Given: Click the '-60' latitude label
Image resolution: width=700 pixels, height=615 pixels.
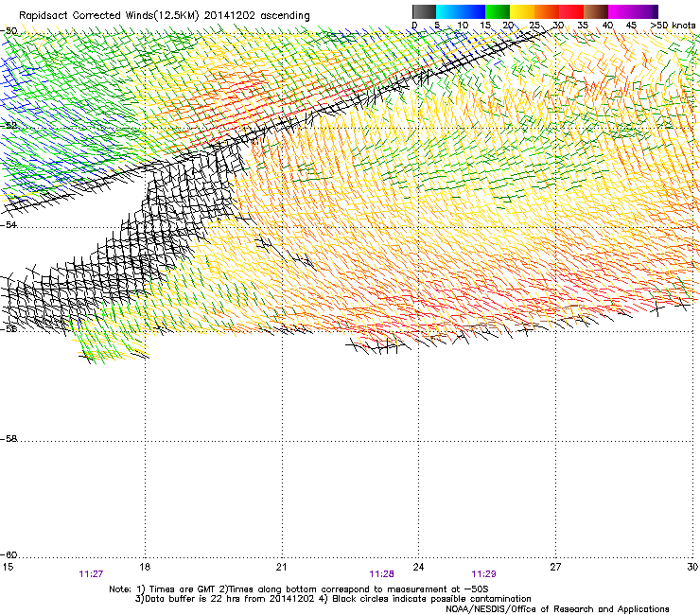Looking at the screenshot, I should [x=9, y=554].
